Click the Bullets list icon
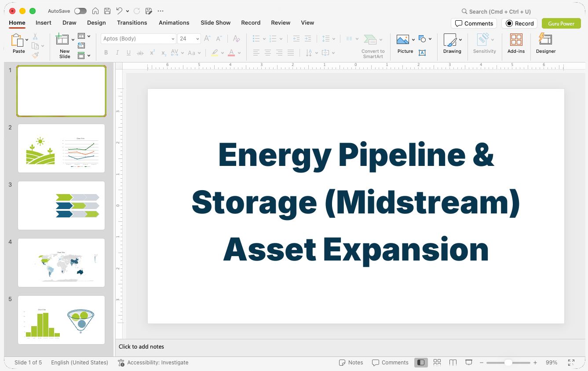 pyautogui.click(x=256, y=39)
